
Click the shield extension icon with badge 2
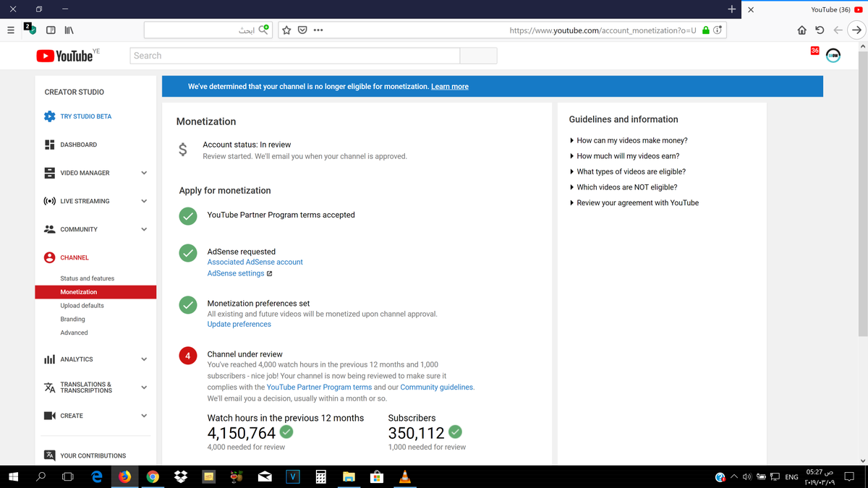(30, 29)
